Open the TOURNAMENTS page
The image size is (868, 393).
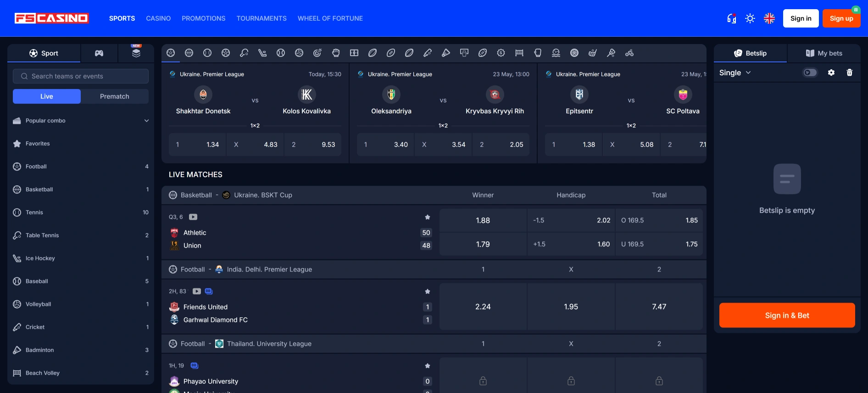pos(262,18)
